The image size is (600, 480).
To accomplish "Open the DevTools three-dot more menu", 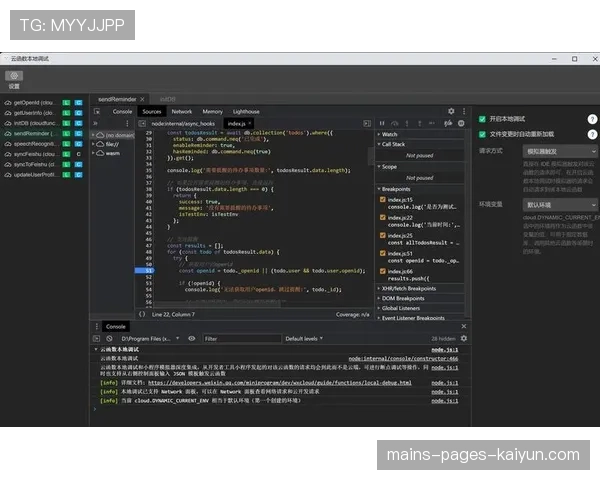I will point(464,111).
